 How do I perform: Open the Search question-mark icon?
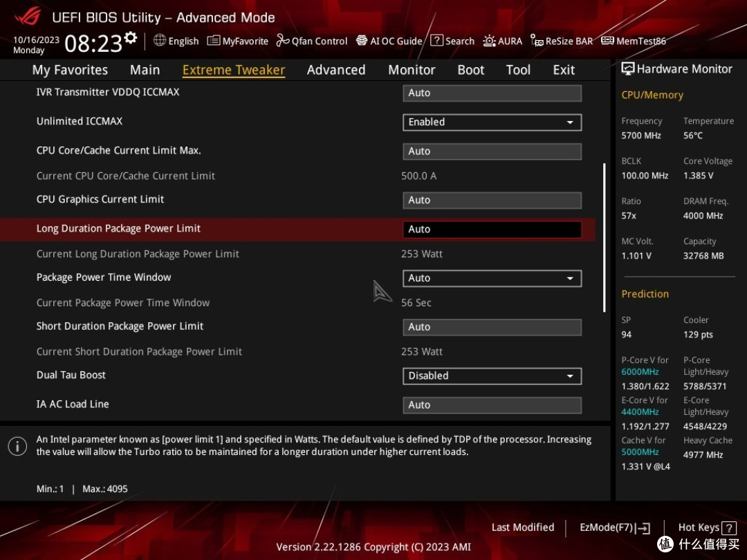coord(436,41)
